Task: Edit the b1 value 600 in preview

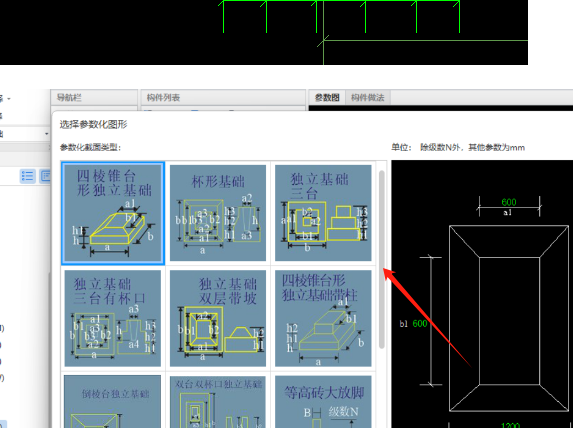Action: (x=420, y=323)
